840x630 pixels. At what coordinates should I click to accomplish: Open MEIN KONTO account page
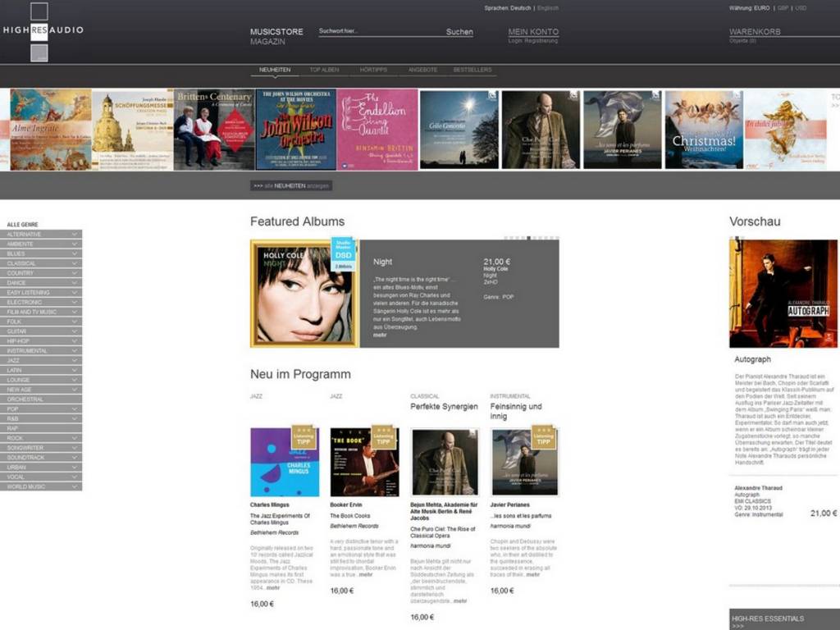[533, 32]
